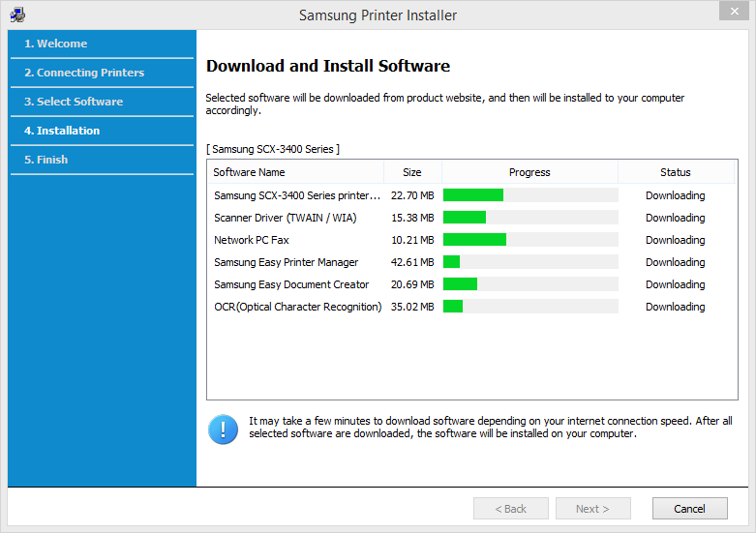This screenshot has width=756, height=533.
Task: Select the 4. Installation step
Action: (62, 131)
